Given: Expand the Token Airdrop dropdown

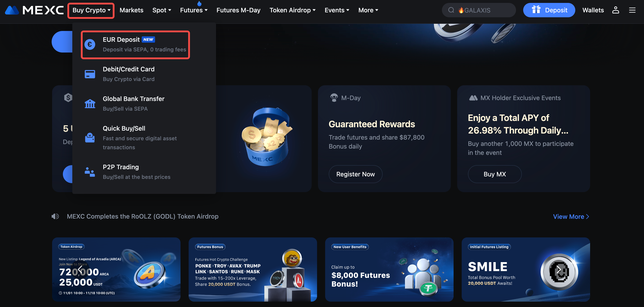Looking at the screenshot, I should [x=292, y=10].
